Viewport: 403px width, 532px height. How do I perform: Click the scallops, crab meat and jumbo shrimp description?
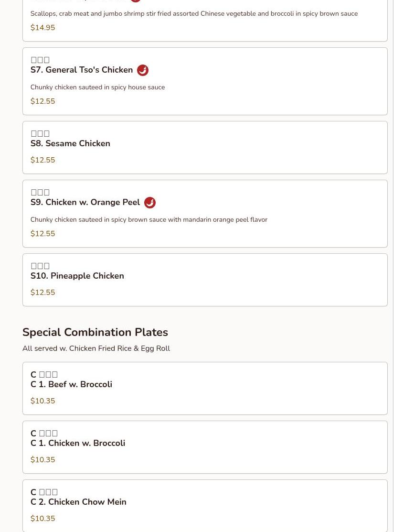194,13
